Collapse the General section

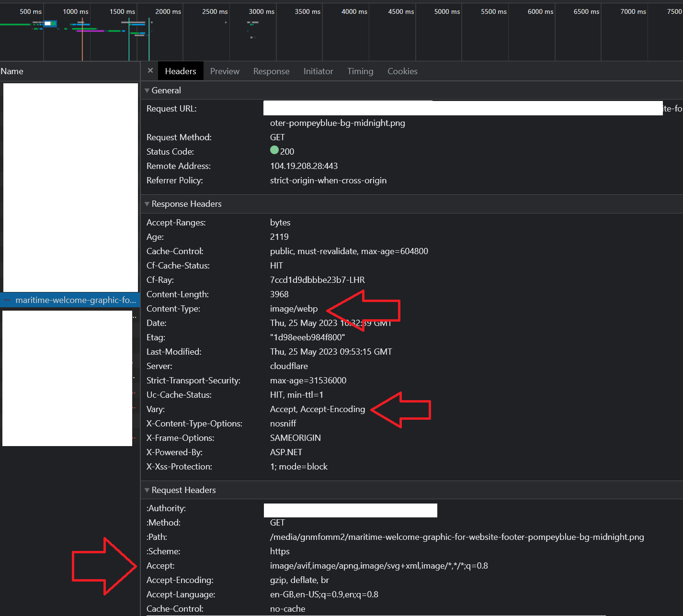(147, 90)
